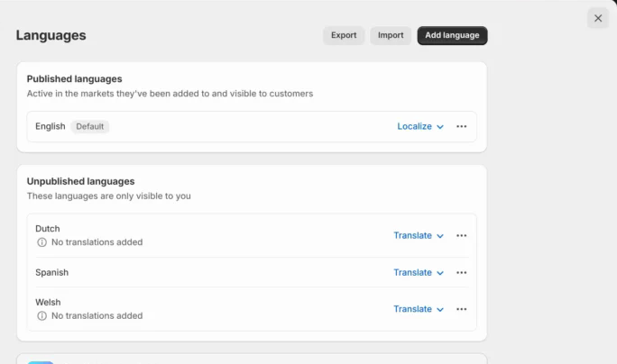617x364 pixels.
Task: Select the Dutch language name
Action: (48, 228)
